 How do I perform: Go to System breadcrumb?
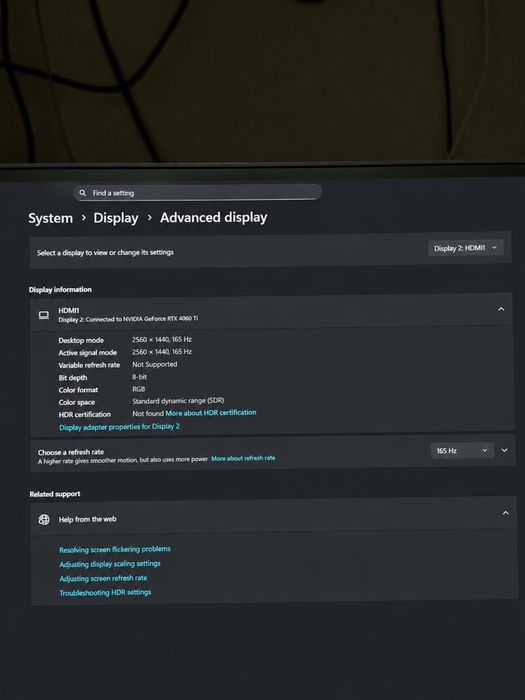(50, 218)
